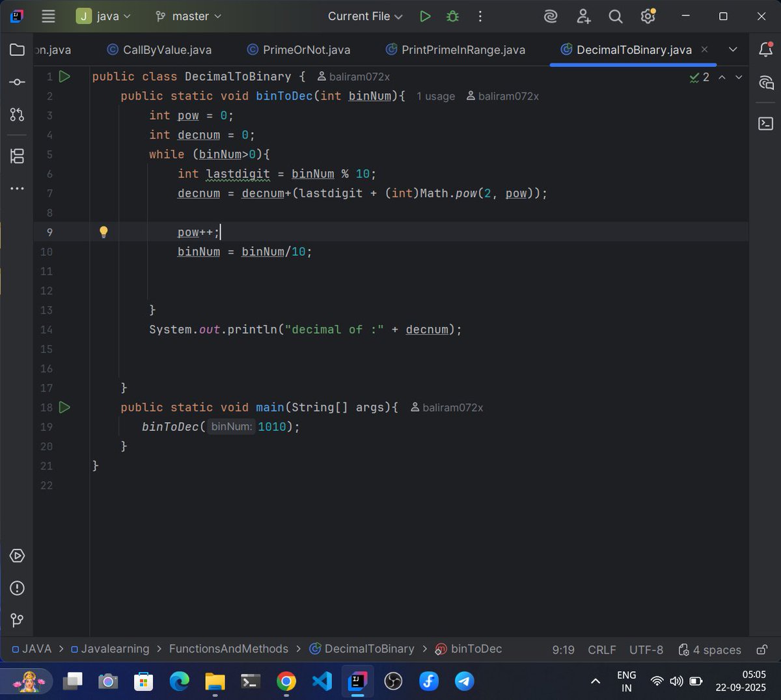
Task: Open the Services tool window icon
Action: [x=18, y=555]
